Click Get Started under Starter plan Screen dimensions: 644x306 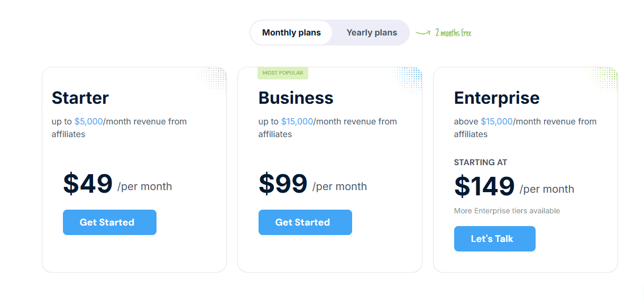click(109, 222)
